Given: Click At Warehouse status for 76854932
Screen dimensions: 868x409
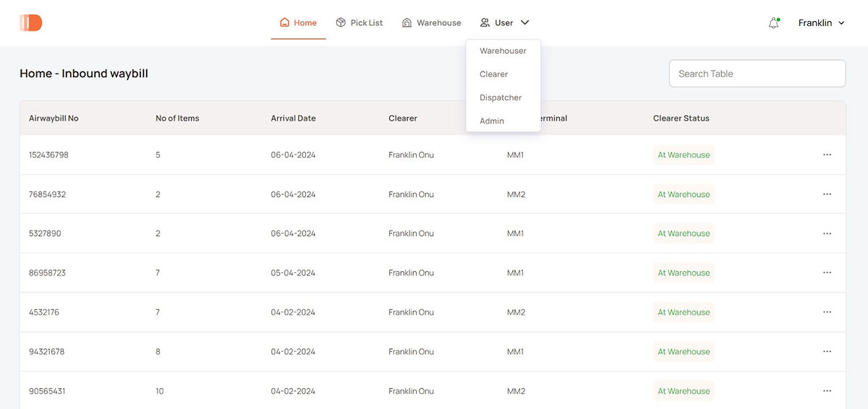Looking at the screenshot, I should (x=684, y=194).
